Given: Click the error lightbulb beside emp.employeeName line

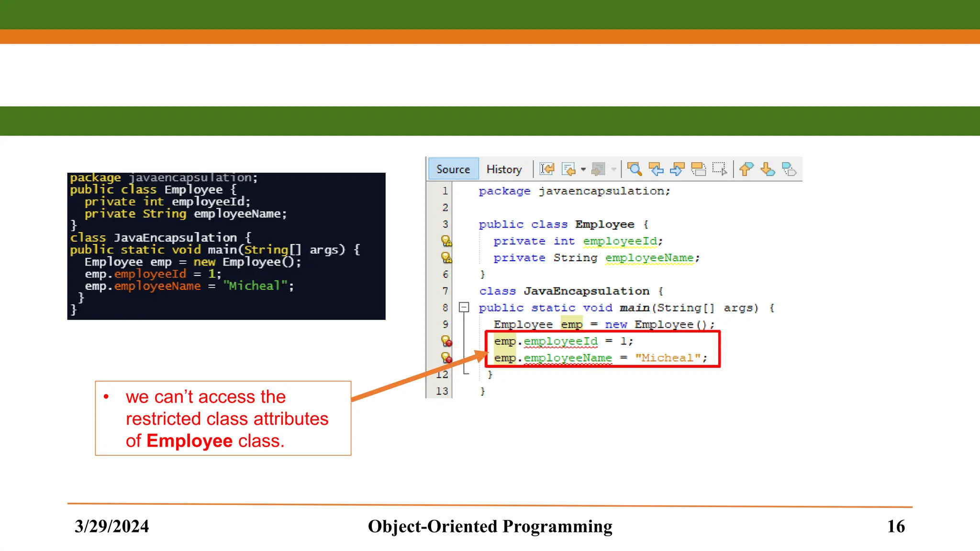Looking at the screenshot, I should (446, 358).
